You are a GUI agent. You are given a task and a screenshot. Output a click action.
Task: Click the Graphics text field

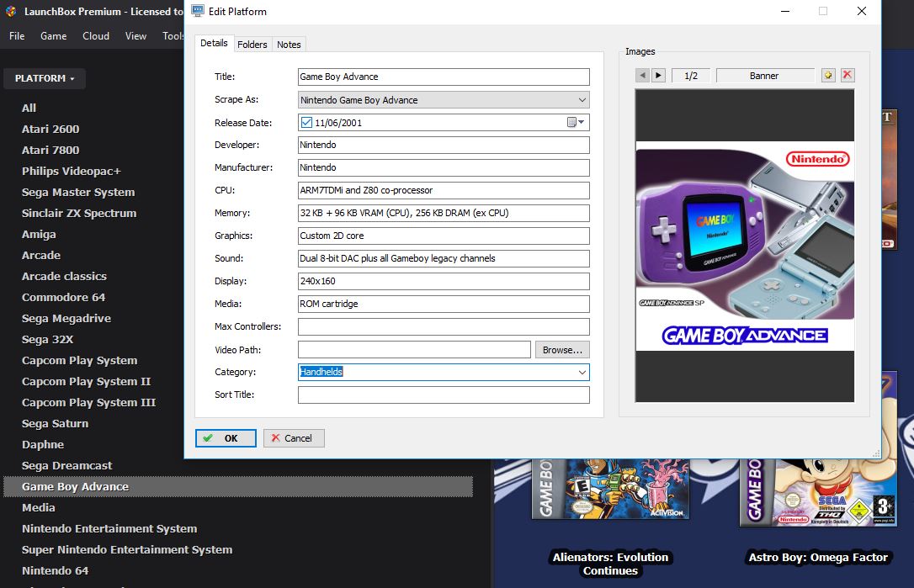pos(444,236)
